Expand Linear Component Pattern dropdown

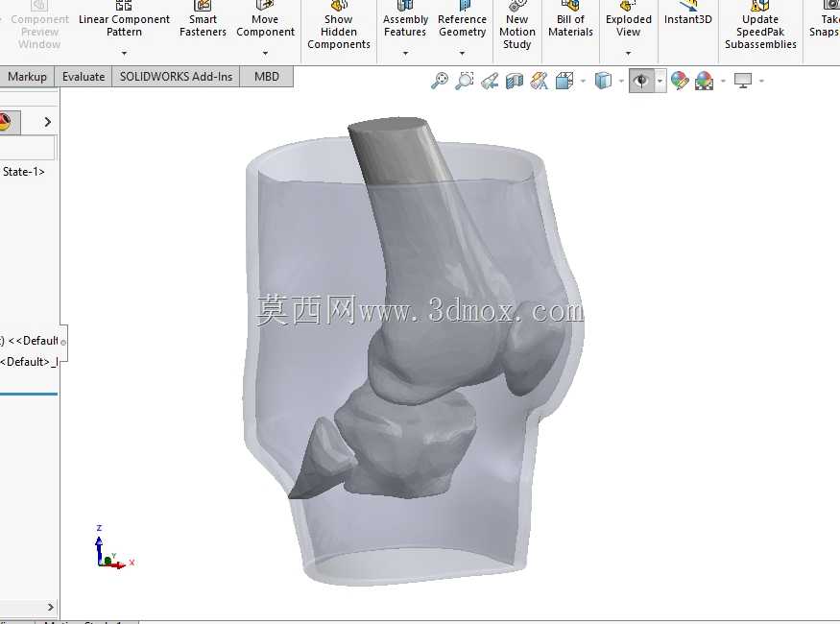point(124,53)
